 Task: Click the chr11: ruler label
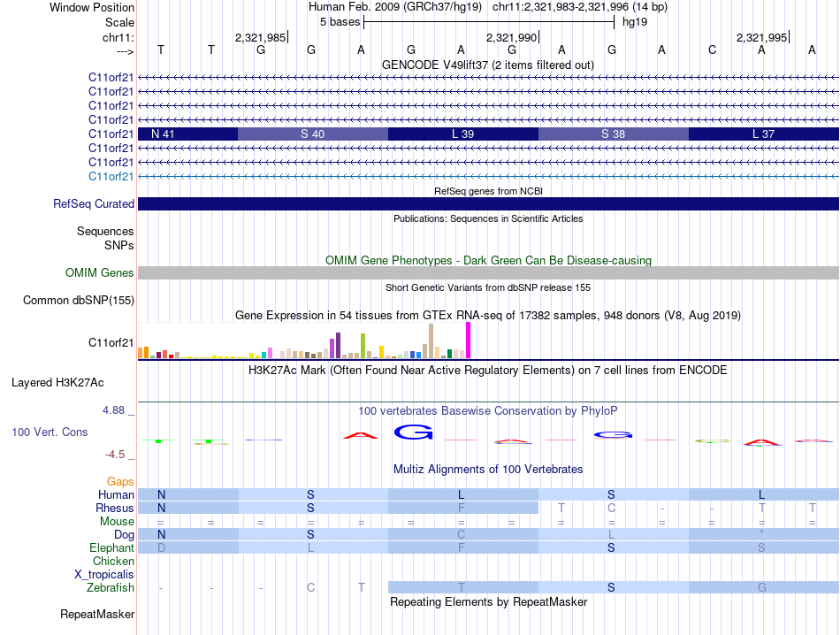coord(118,37)
